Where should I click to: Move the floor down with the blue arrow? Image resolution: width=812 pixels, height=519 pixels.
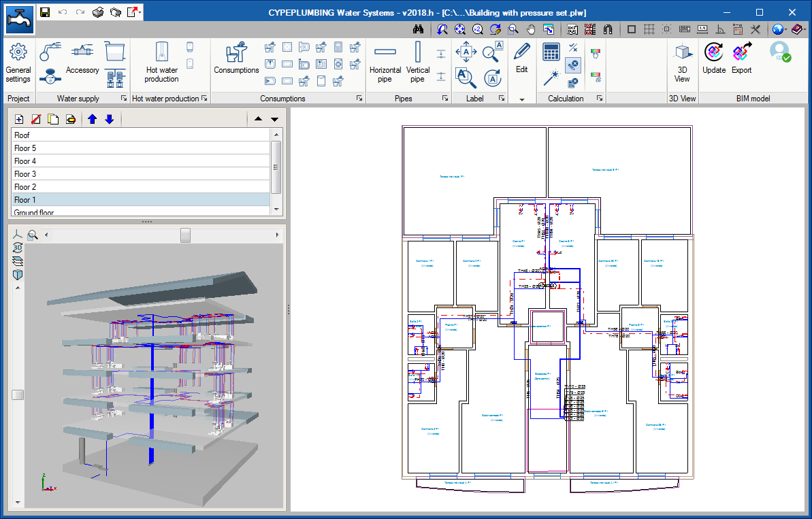coord(110,119)
